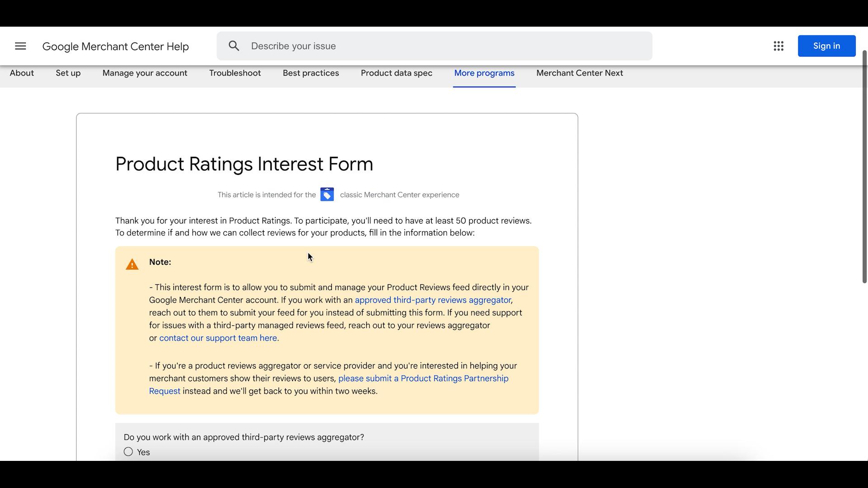Switch to Manage your account tab
Image resolution: width=868 pixels, height=488 pixels.
point(145,73)
